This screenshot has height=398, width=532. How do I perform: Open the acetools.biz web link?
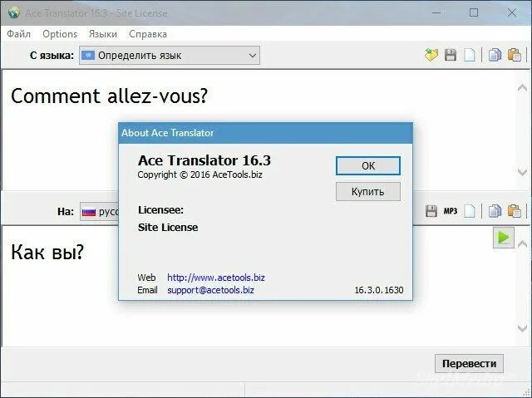(216, 278)
